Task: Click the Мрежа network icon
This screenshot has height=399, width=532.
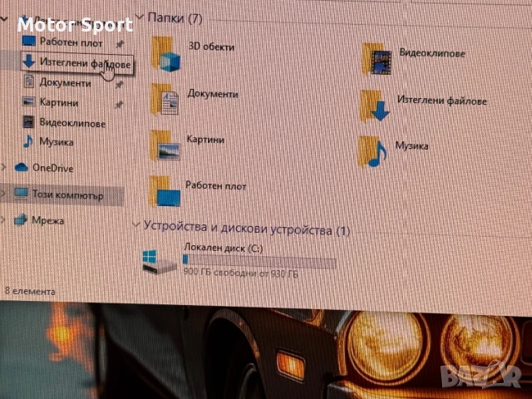Action: (20, 219)
